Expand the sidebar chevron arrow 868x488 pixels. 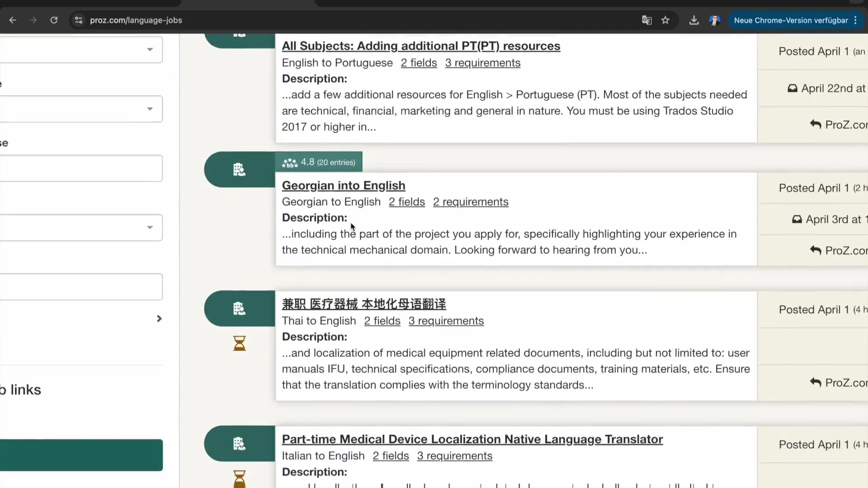click(x=159, y=319)
